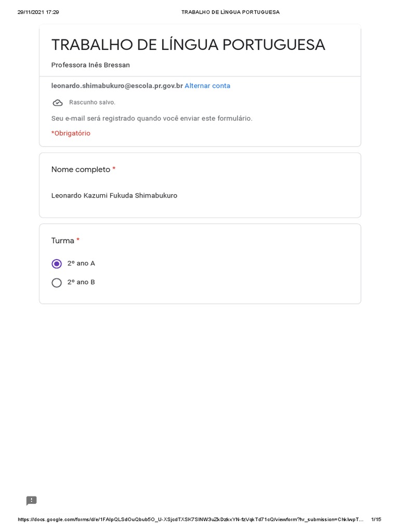Click the small page header title text
This screenshot has width=399, height=532.
[x=230, y=12]
